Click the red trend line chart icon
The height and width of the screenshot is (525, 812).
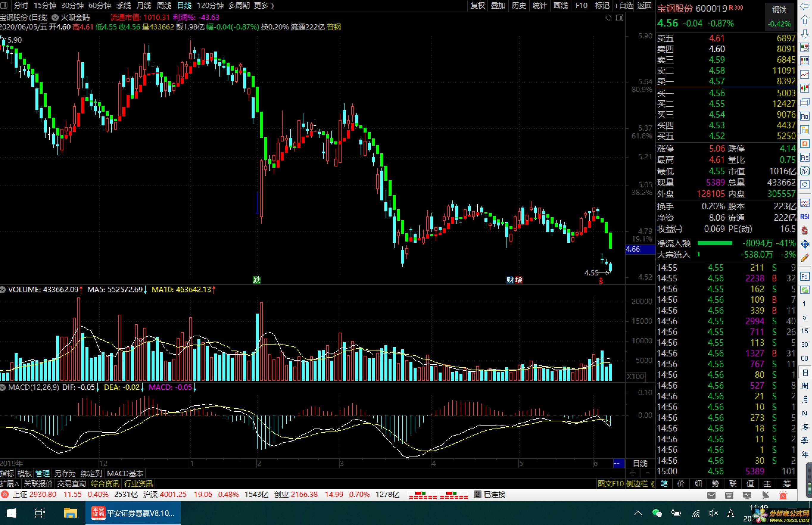pos(805,75)
